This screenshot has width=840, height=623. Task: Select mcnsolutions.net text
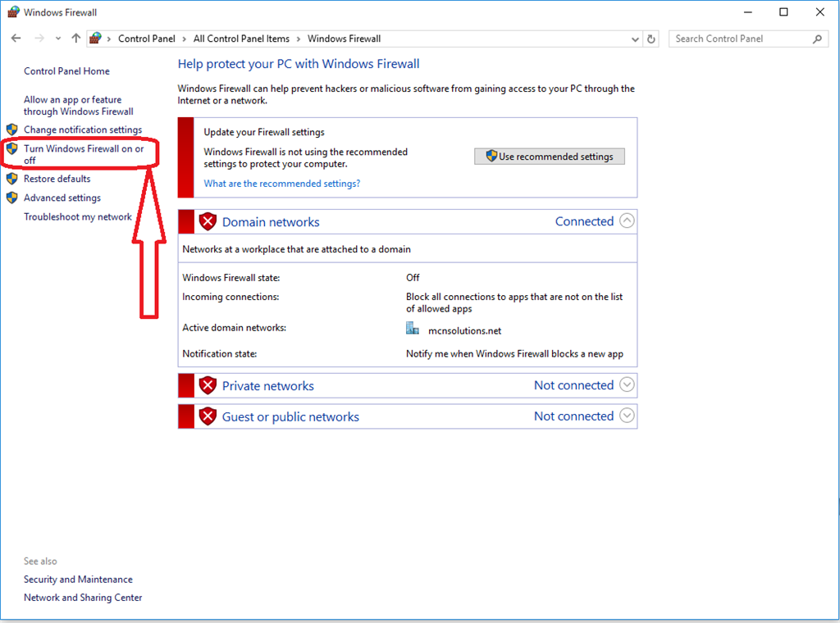(464, 331)
